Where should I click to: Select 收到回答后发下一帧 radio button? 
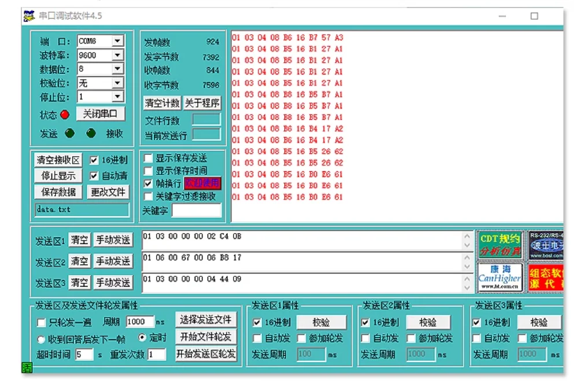click(x=41, y=339)
